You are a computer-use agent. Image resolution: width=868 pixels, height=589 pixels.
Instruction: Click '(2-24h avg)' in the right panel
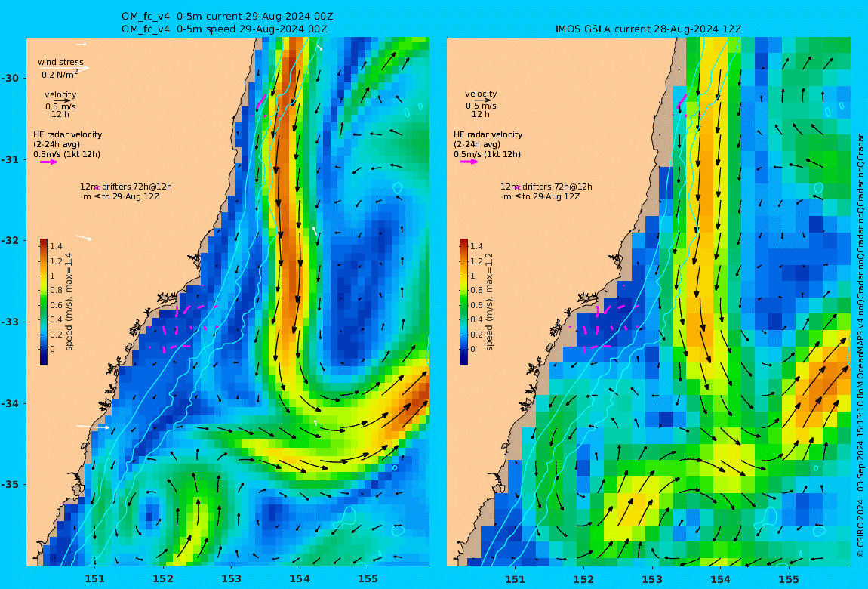click(477, 144)
